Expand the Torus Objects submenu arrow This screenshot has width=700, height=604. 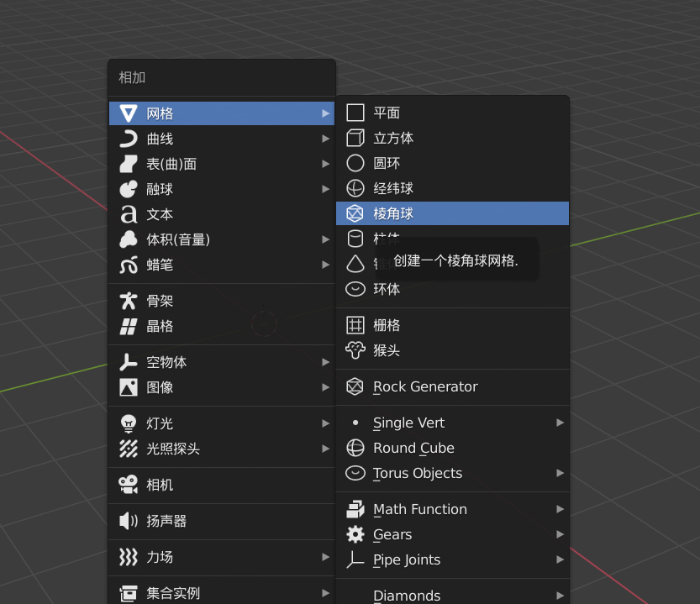[560, 473]
